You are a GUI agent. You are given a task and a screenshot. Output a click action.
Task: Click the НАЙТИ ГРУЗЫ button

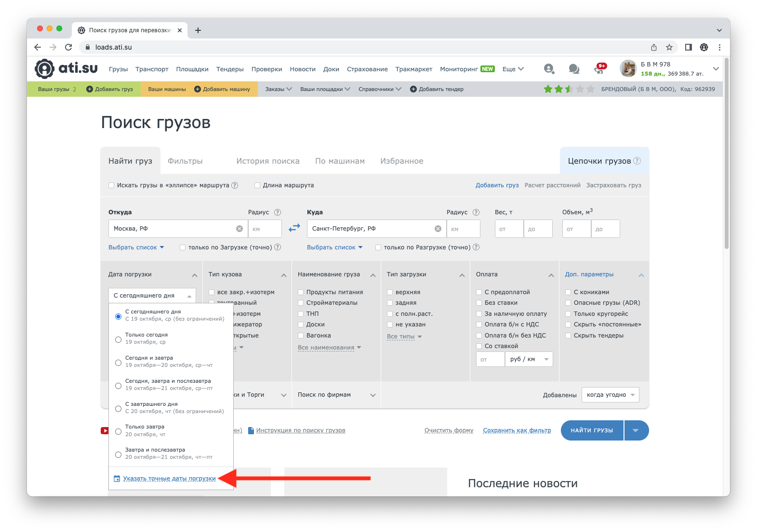[592, 430]
